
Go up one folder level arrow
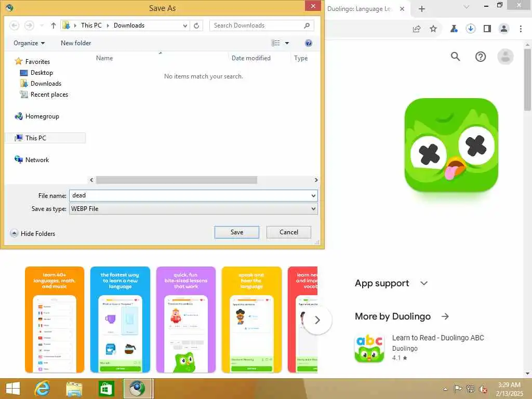[54, 25]
